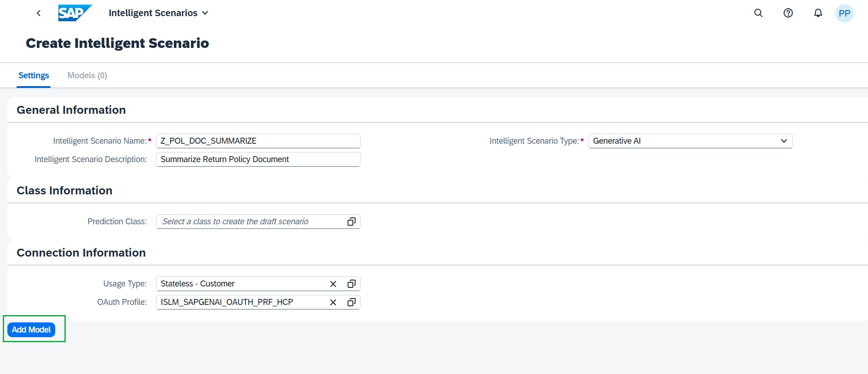Click the Usage Type label
868x374 pixels.
(x=125, y=284)
